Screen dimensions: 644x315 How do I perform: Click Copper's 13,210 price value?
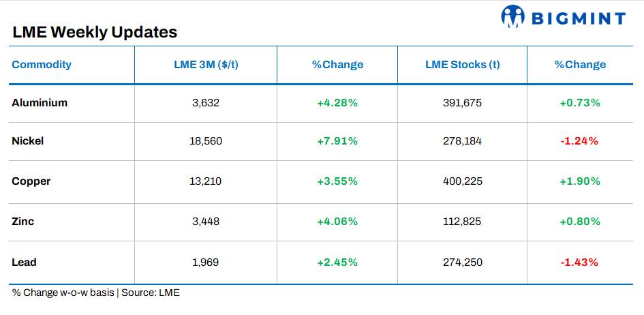click(206, 181)
